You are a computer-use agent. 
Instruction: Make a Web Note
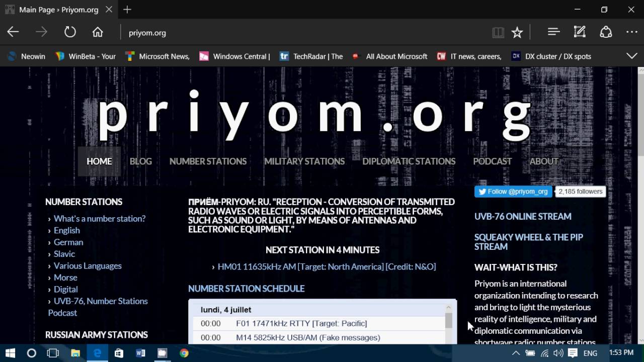(580, 32)
